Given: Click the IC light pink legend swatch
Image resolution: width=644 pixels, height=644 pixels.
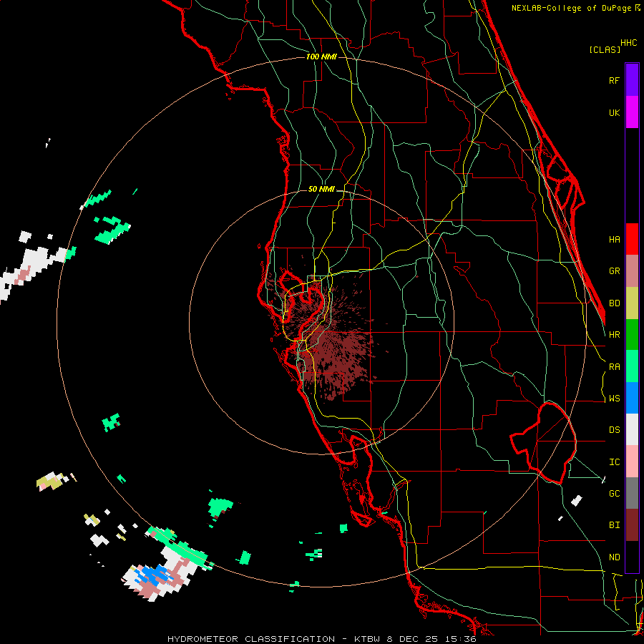Looking at the screenshot, I should pos(632,462).
